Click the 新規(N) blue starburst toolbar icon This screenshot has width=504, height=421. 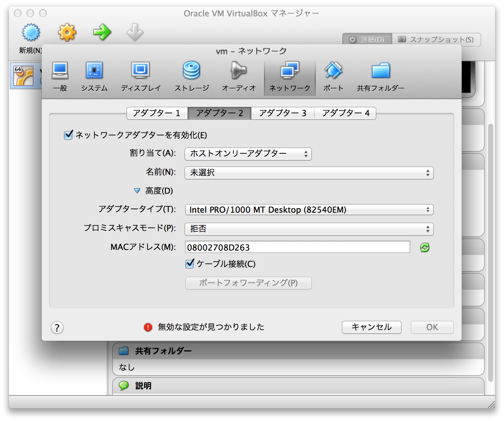(31, 33)
